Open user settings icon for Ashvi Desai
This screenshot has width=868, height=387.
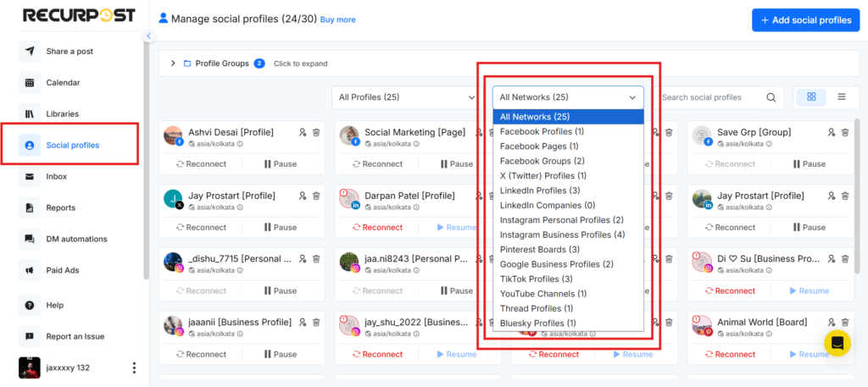click(303, 132)
